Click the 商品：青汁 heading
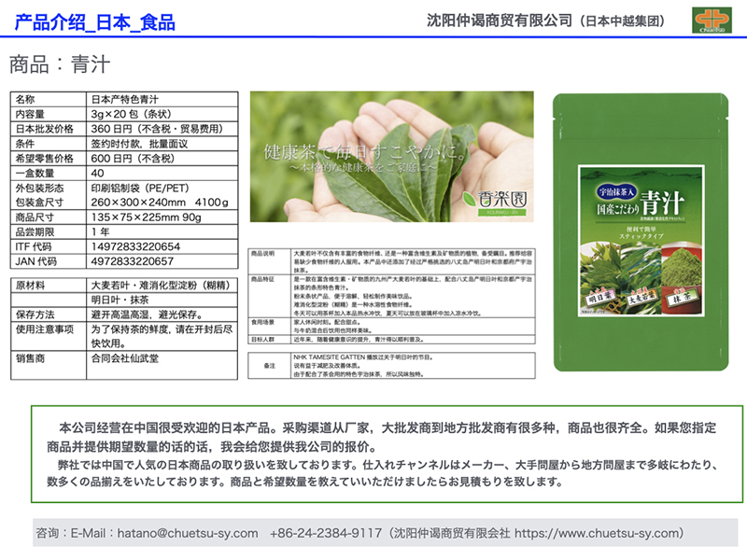 pyautogui.click(x=58, y=65)
